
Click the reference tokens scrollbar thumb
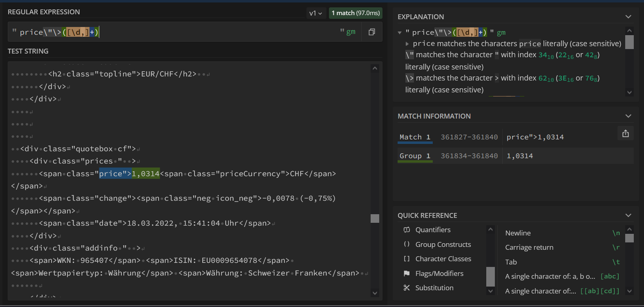pyautogui.click(x=629, y=238)
